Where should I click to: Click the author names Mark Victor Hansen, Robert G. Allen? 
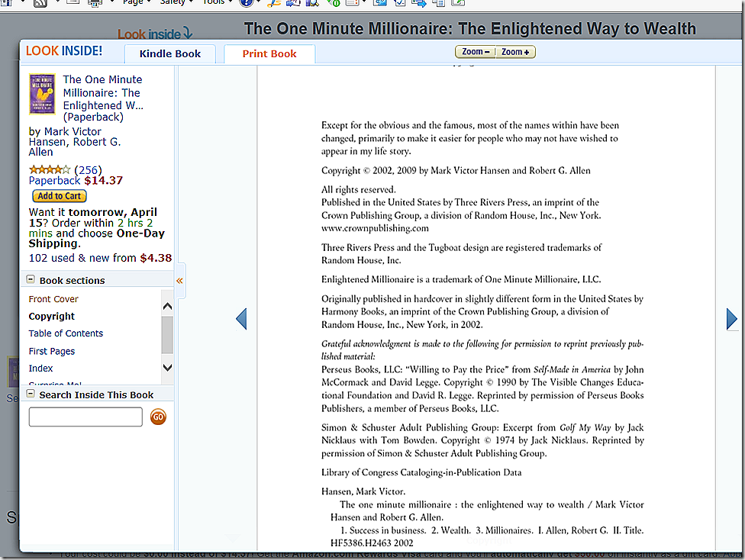point(75,142)
